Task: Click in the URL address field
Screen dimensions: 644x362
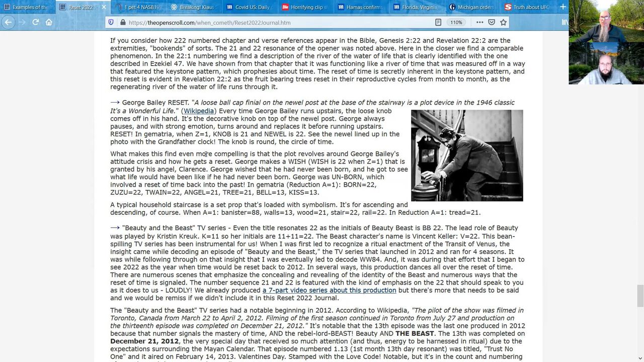Action: (x=277, y=23)
